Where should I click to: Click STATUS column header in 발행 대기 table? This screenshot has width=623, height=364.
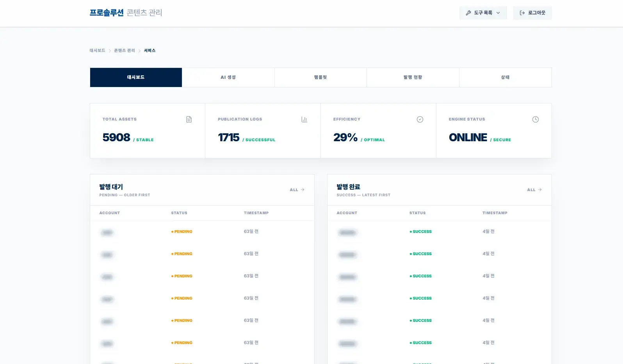[179, 213]
